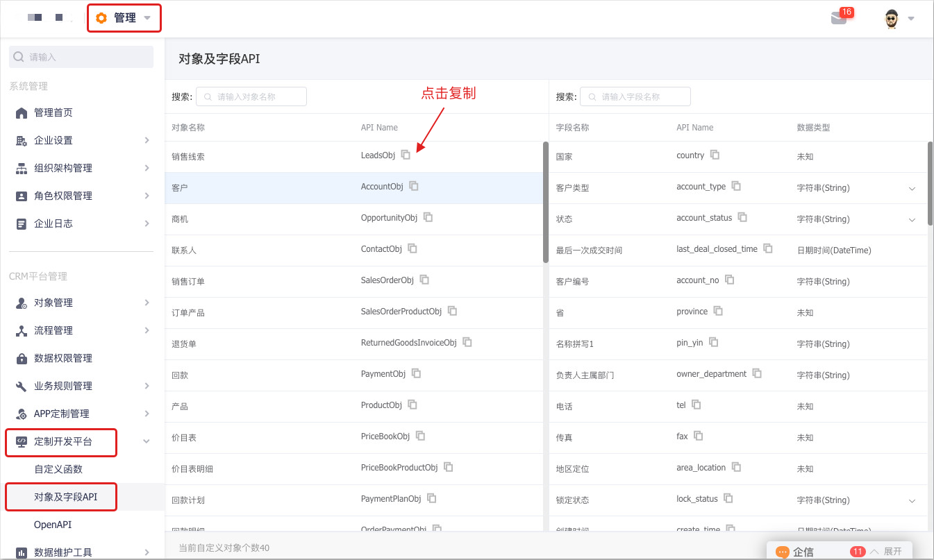The width and height of the screenshot is (934, 560).
Task: Click the object list scrollbar
Action: 546,202
